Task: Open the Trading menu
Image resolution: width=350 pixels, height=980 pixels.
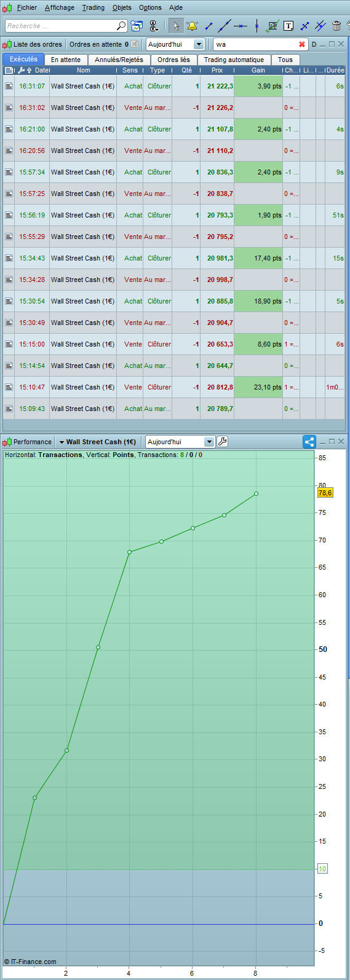Action: (93, 7)
